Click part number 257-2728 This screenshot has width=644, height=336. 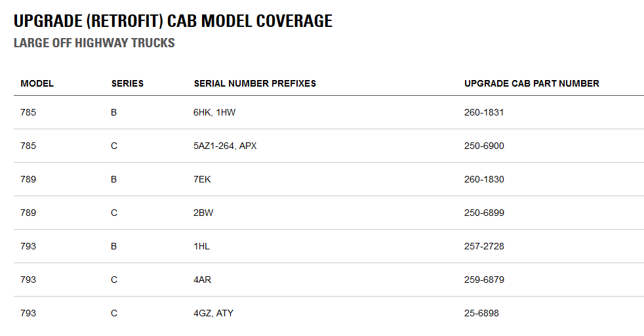484,246
